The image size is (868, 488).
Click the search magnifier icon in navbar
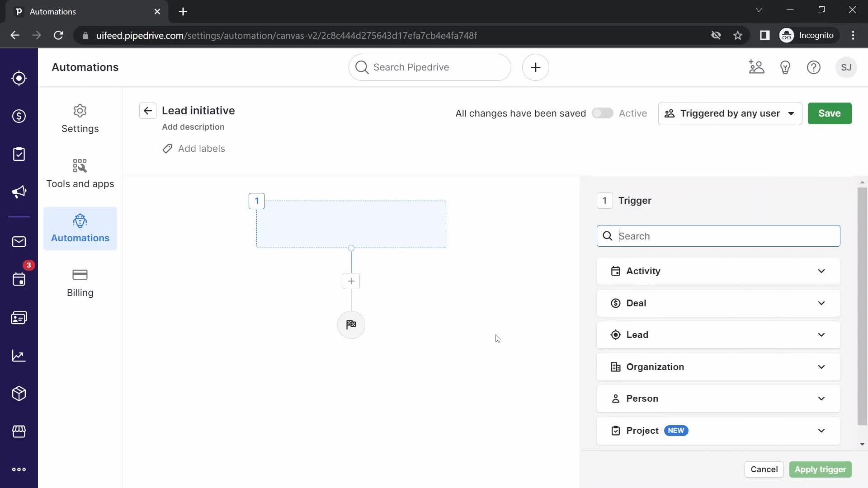pos(362,67)
